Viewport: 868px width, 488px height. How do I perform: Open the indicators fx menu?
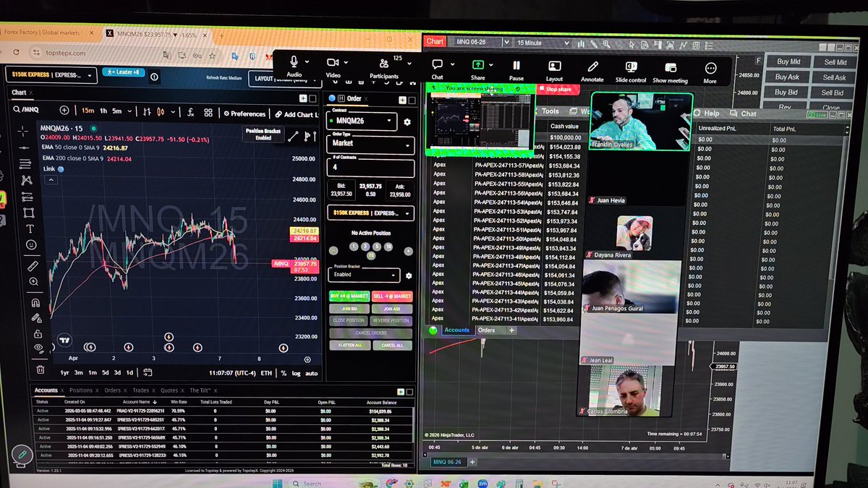coord(190,112)
